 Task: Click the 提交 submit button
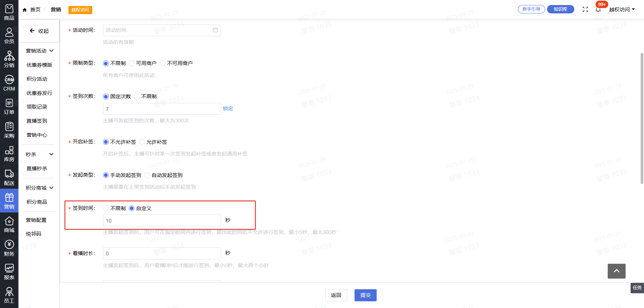click(x=365, y=295)
